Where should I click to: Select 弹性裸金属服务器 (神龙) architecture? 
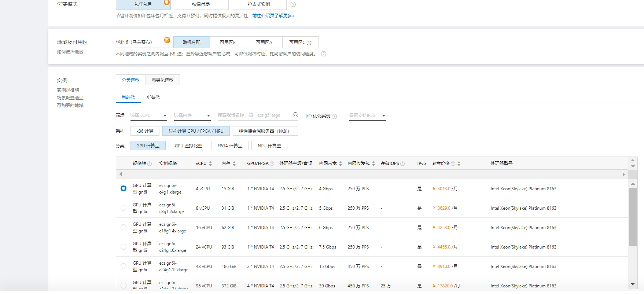[x=265, y=131]
